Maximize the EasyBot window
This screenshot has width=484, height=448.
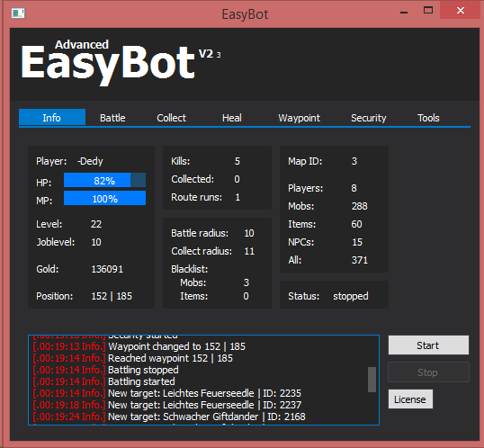428,11
